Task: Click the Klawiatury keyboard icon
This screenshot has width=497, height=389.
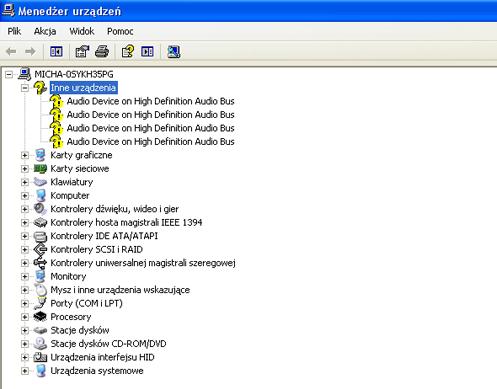Action: coord(40,182)
